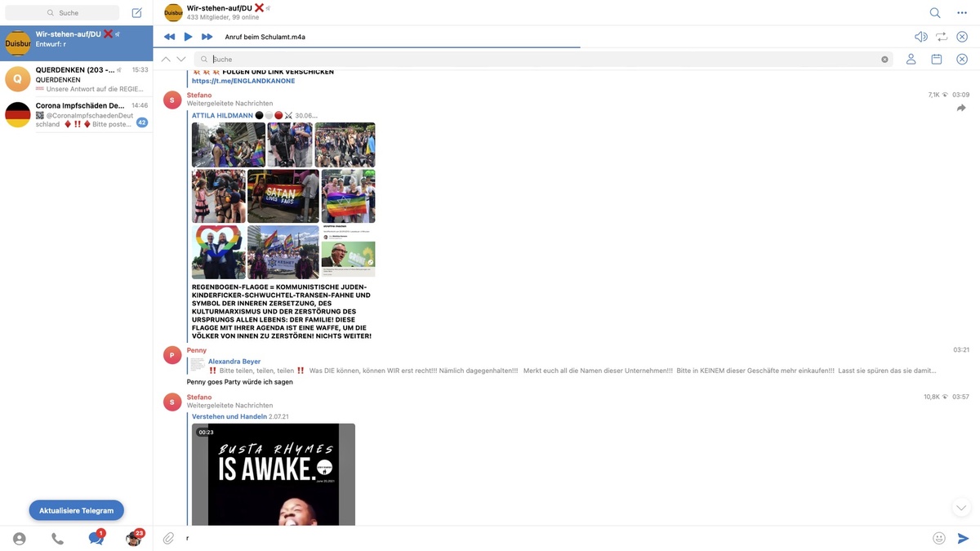Mute the audio player volume
The height and width of the screenshot is (551, 980).
920,37
